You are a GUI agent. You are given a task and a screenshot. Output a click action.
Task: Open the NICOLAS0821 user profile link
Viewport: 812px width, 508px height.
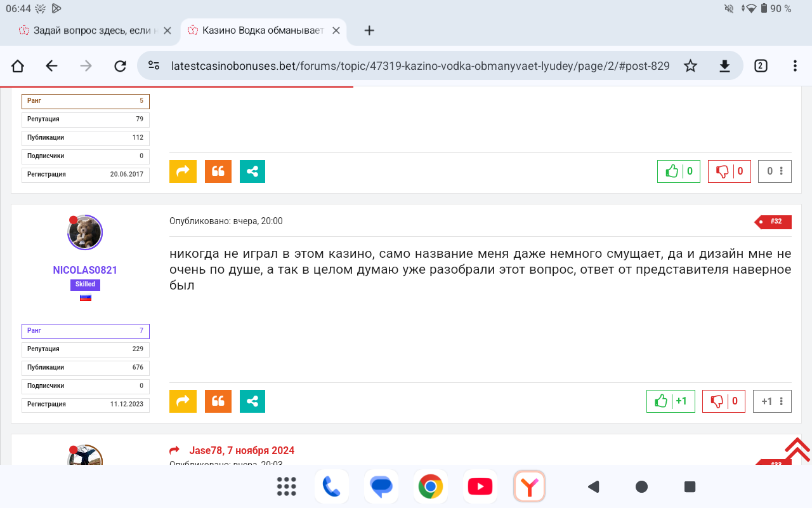coord(85,270)
